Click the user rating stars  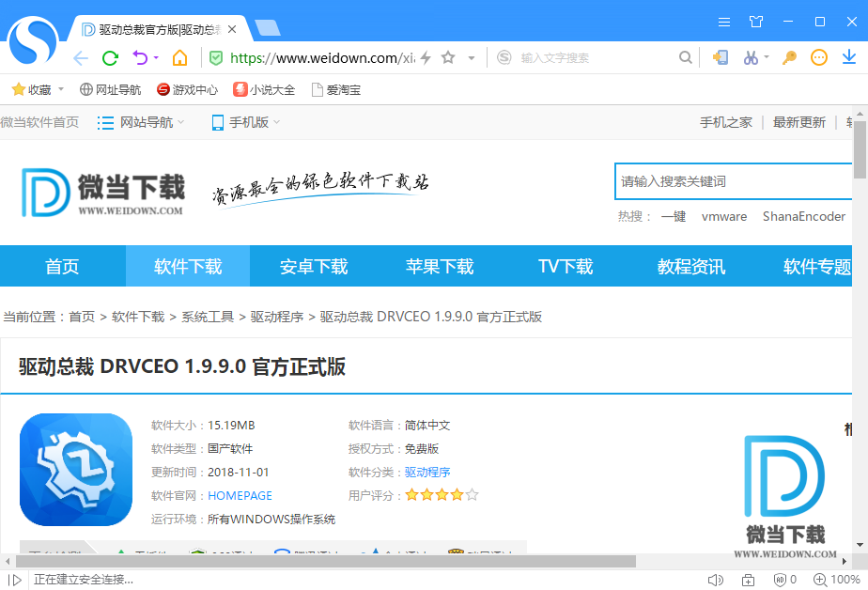[442, 495]
